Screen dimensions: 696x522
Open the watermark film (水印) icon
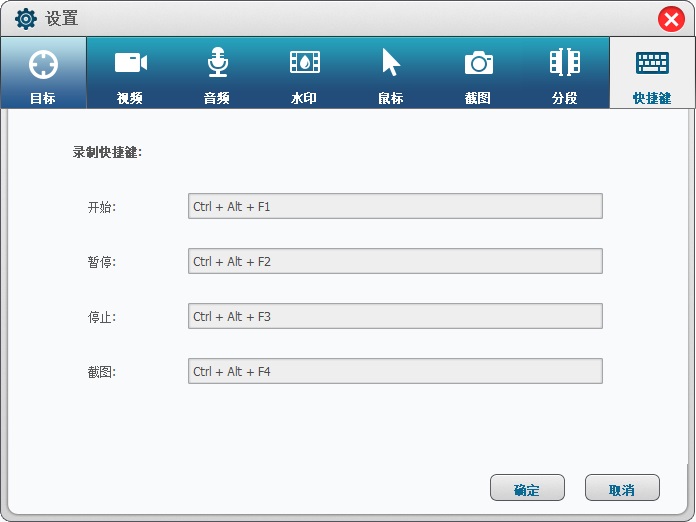304,62
